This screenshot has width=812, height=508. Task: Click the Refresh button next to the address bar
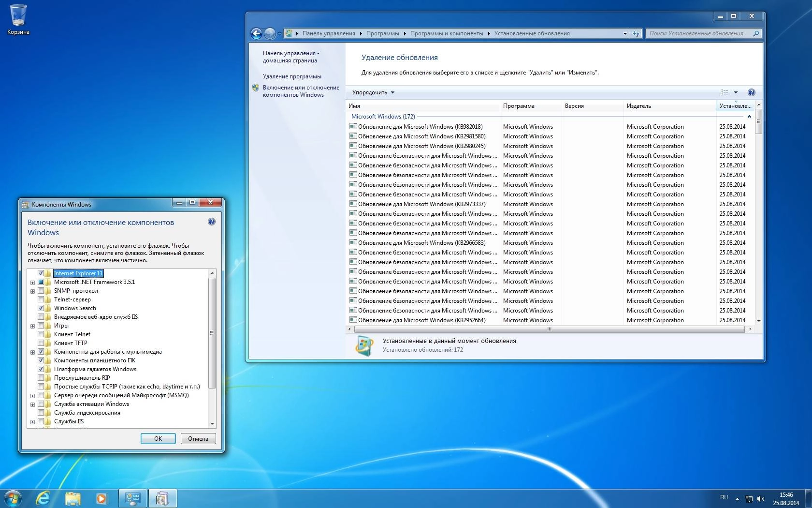(636, 33)
